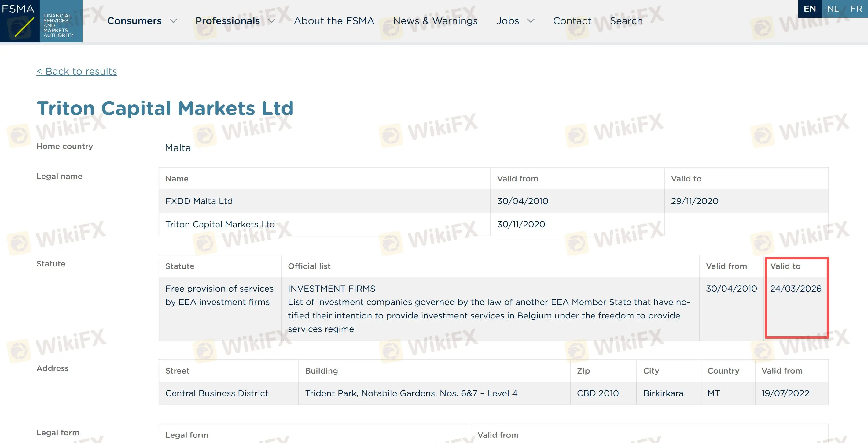Viewport: 868px width, 443px height.
Task: Open the Search page
Action: [626, 21]
